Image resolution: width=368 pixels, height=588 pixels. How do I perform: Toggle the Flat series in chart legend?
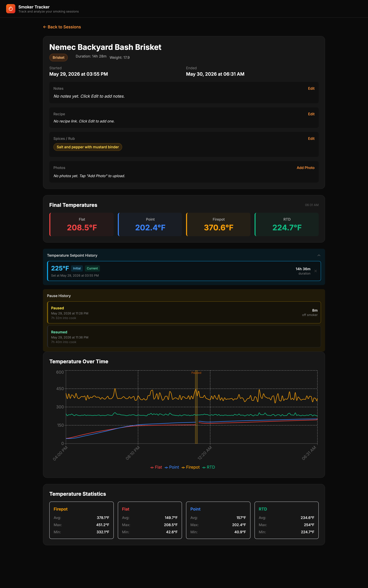point(156,467)
